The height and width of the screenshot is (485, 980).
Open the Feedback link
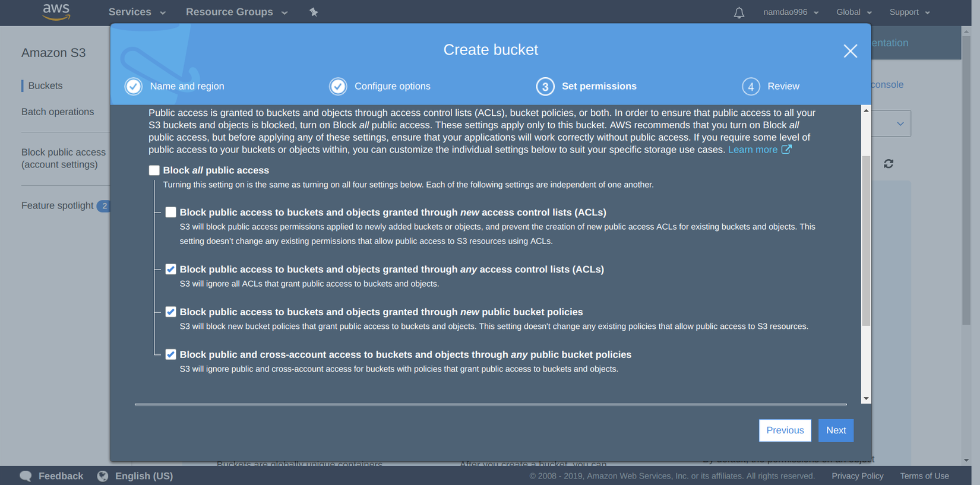[x=61, y=476]
